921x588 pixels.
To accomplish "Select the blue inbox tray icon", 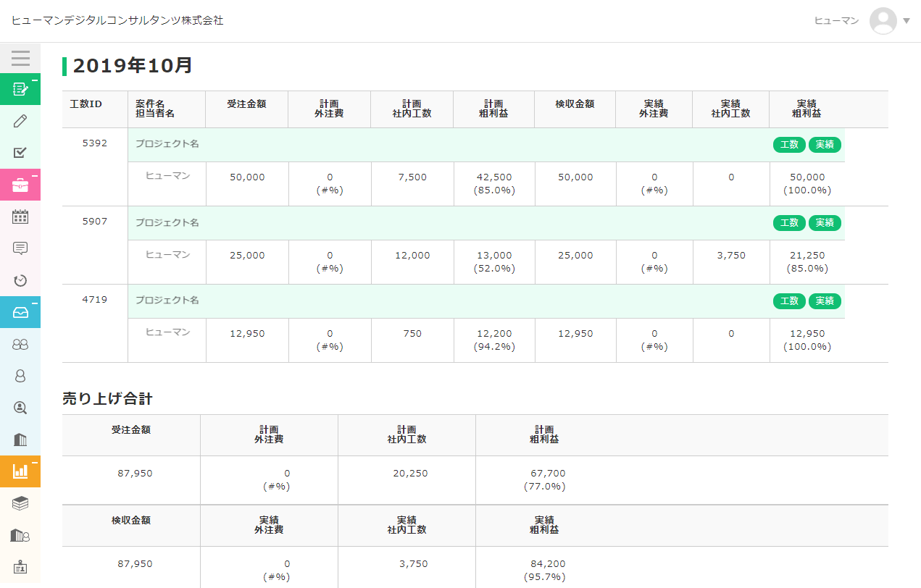I will [20, 312].
